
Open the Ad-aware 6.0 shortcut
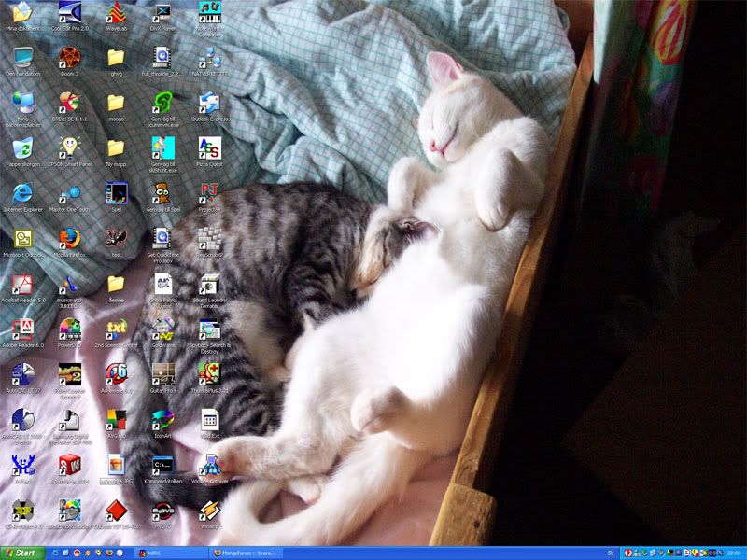coord(116,375)
